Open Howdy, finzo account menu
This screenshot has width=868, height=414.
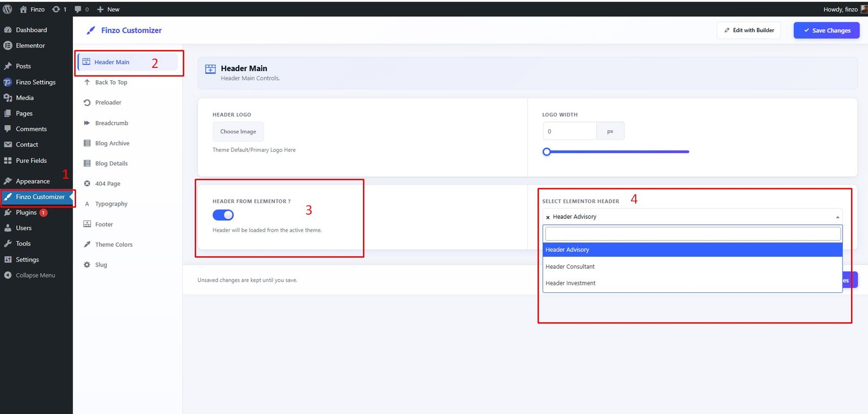(x=845, y=9)
